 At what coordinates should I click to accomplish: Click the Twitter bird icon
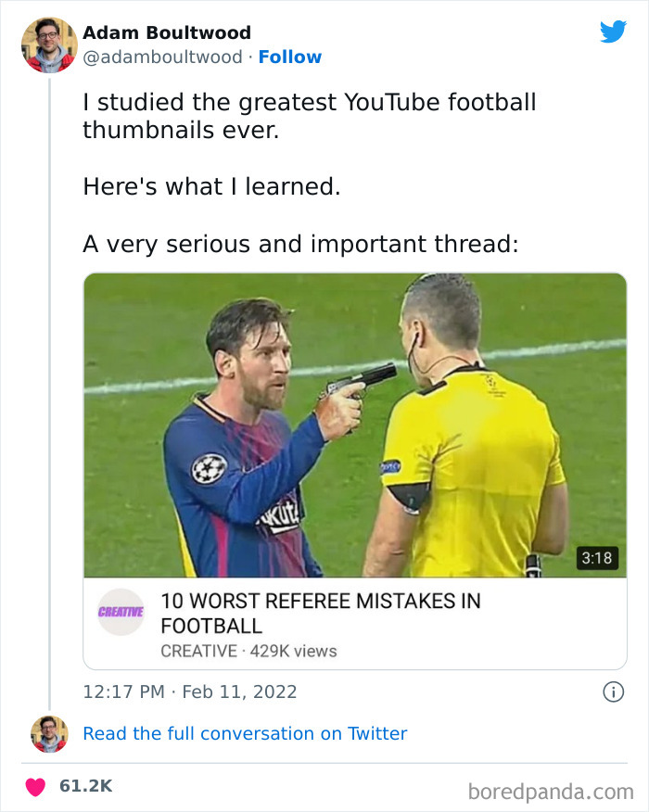(x=613, y=32)
